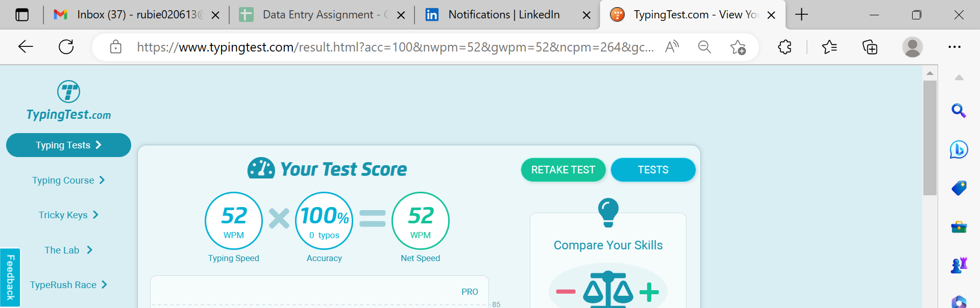The image size is (980, 308).
Task: Restore down the browser window
Action: [917, 15]
